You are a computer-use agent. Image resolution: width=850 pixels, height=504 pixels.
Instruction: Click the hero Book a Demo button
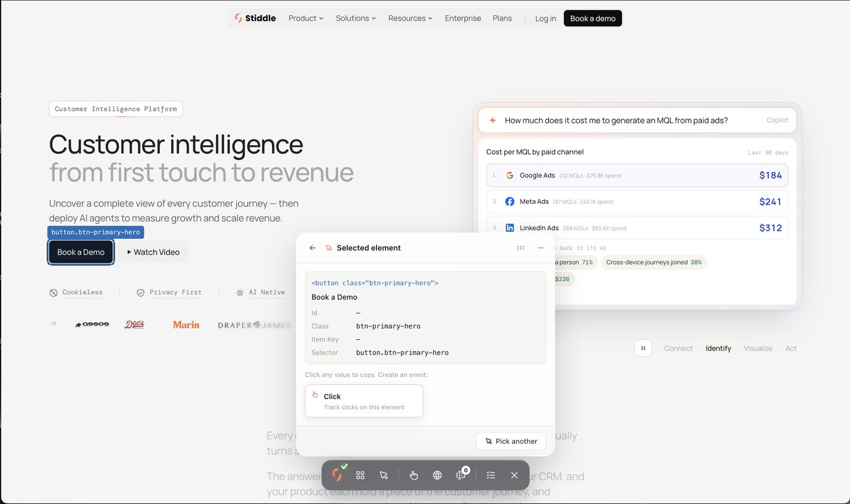[x=81, y=252]
